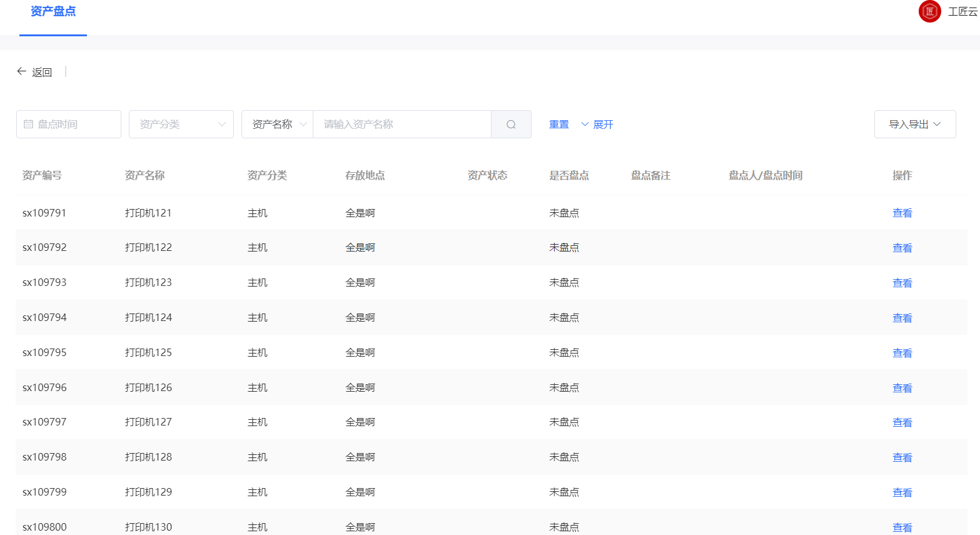Click 返回 to go back

click(41, 71)
